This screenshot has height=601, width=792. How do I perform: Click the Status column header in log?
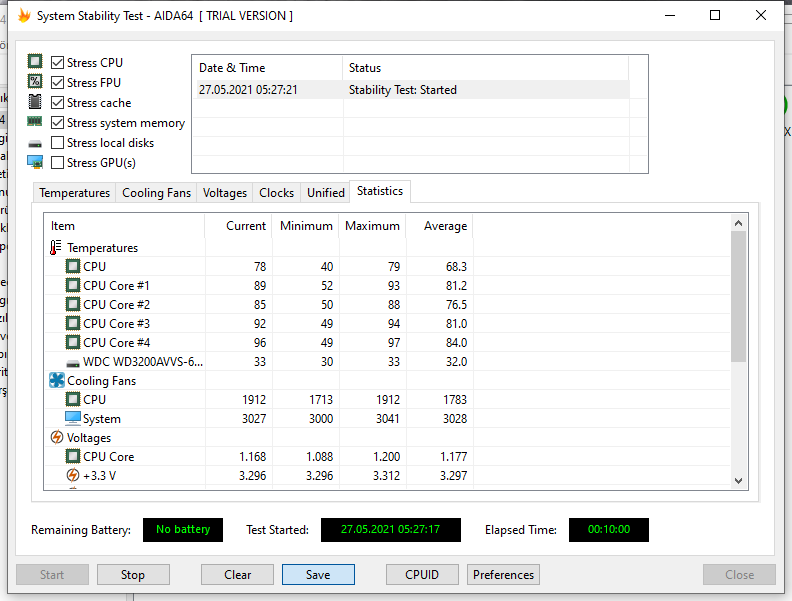click(485, 68)
